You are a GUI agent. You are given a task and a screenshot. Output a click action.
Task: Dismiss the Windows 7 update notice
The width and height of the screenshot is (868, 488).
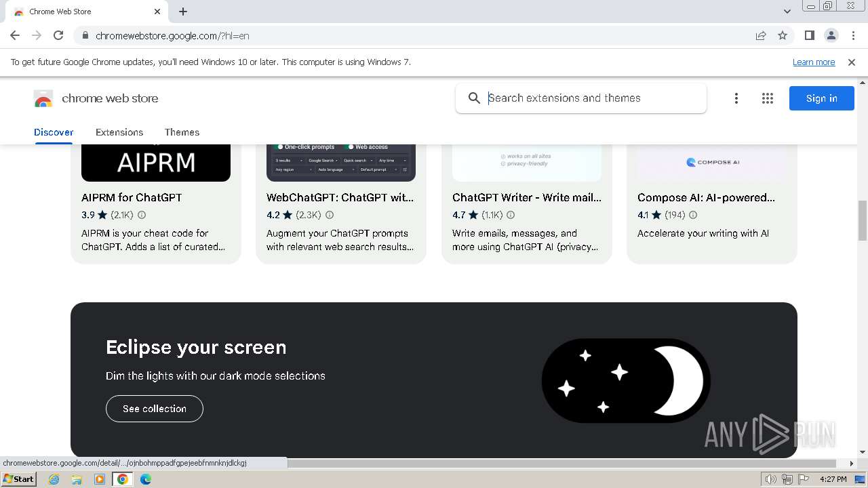tap(852, 62)
